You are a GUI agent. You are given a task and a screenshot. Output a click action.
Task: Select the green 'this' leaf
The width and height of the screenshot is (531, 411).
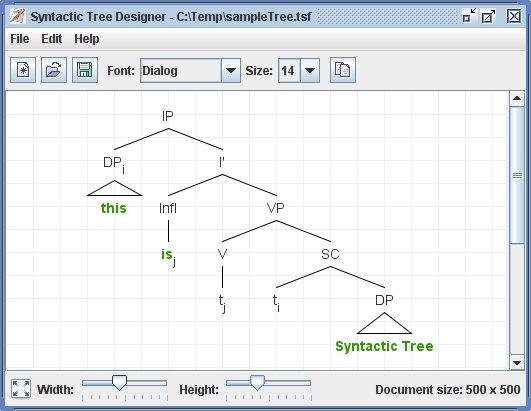click(x=114, y=208)
